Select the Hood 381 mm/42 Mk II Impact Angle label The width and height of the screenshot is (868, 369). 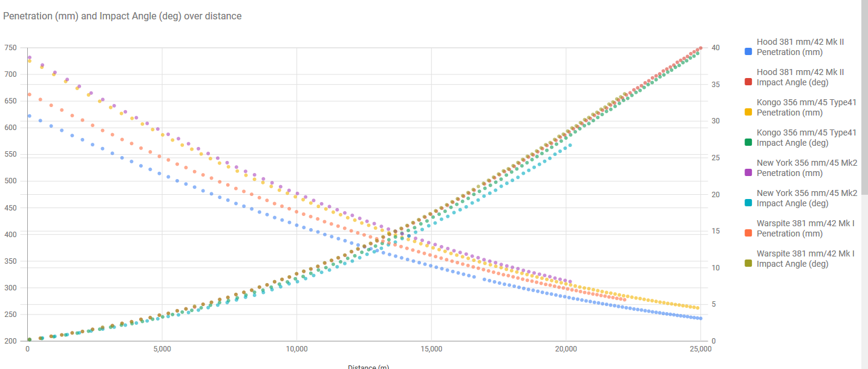[x=800, y=77]
